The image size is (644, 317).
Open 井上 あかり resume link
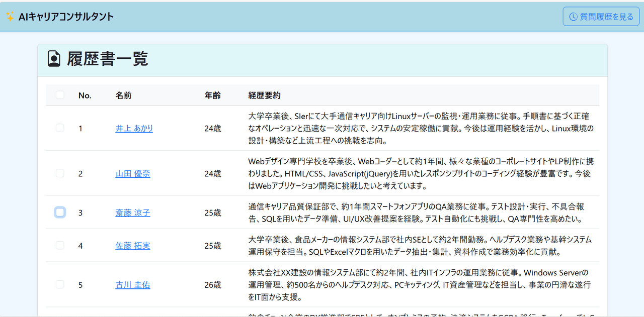(x=134, y=129)
